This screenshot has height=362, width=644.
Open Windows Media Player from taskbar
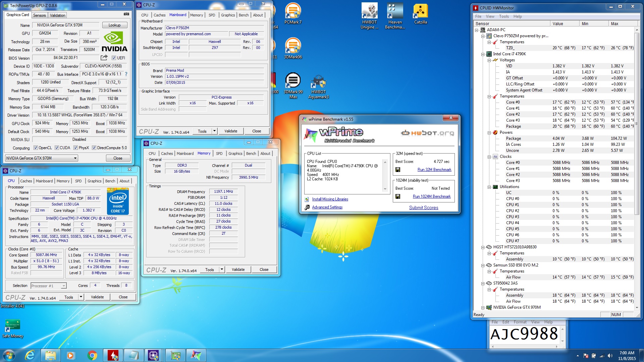pyautogui.click(x=70, y=355)
